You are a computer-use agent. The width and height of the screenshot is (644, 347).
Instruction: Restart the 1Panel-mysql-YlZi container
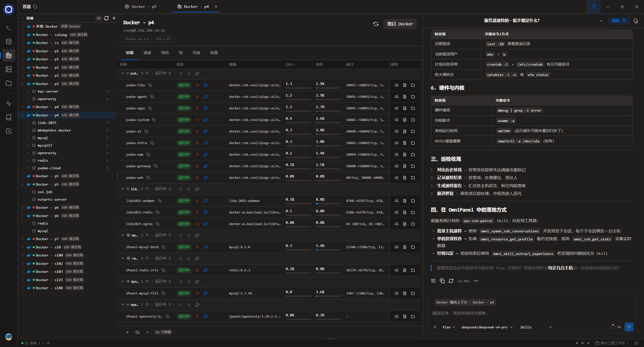pyautogui.click(x=206, y=293)
